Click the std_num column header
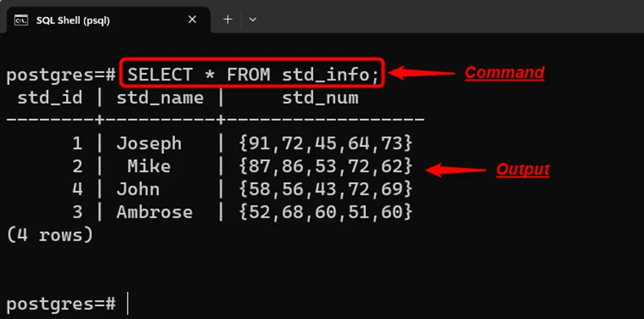The width and height of the screenshot is (644, 319). (x=320, y=98)
